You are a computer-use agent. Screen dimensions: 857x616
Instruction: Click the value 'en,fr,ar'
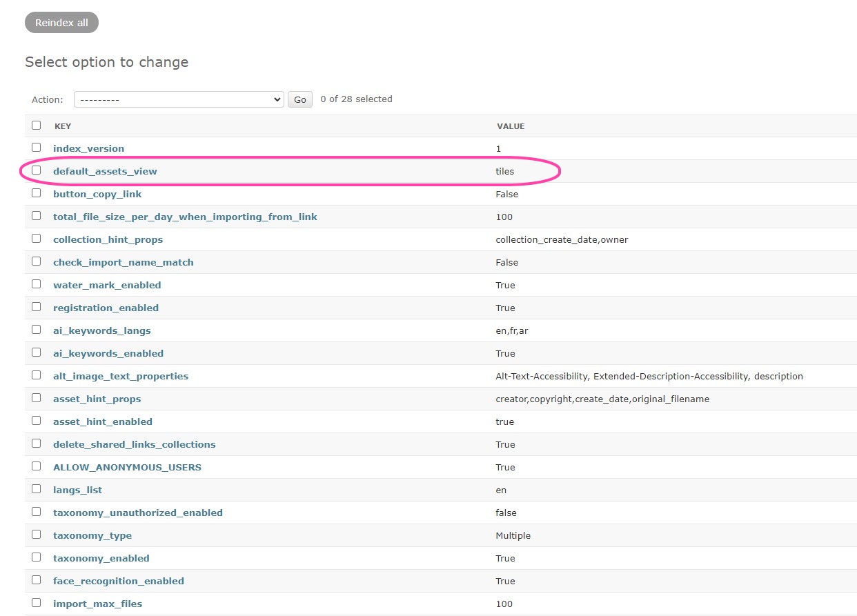[x=512, y=330]
